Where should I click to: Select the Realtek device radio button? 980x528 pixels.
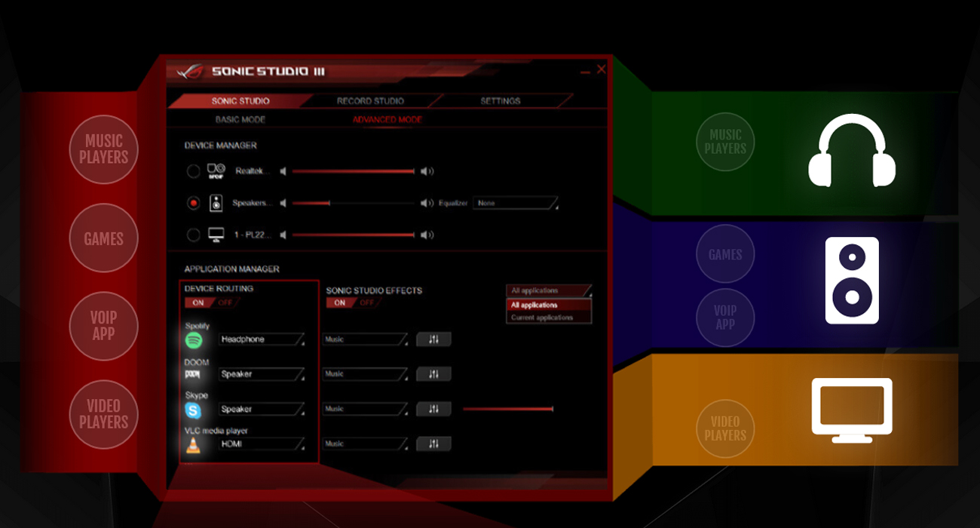click(x=193, y=171)
